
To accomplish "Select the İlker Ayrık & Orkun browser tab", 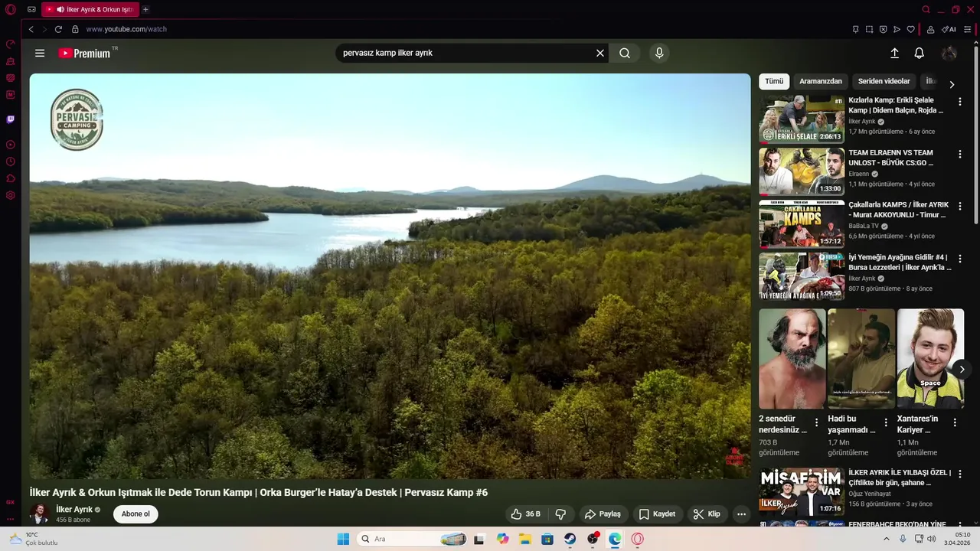I will tap(90, 9).
